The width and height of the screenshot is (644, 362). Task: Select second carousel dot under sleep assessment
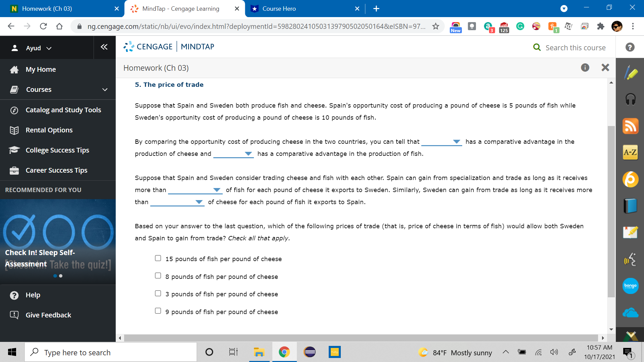[61, 276]
